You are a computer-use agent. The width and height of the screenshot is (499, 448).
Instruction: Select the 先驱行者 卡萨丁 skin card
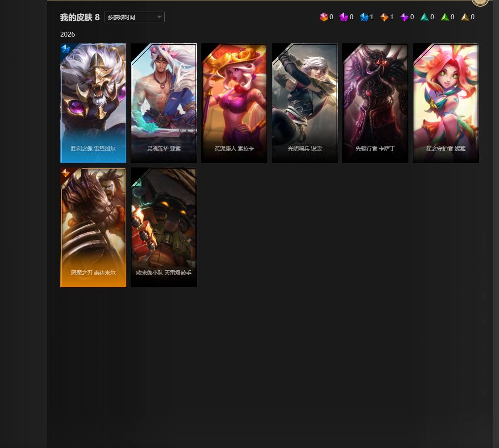pos(375,103)
